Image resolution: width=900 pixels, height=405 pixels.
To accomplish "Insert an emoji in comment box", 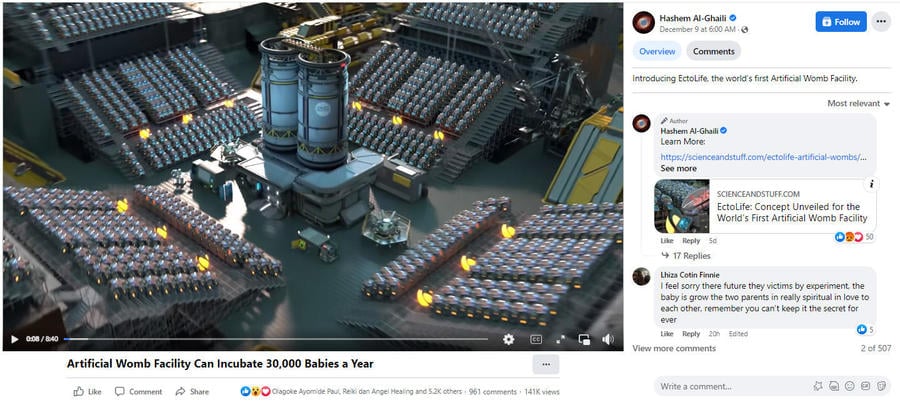I will pyautogui.click(x=849, y=386).
